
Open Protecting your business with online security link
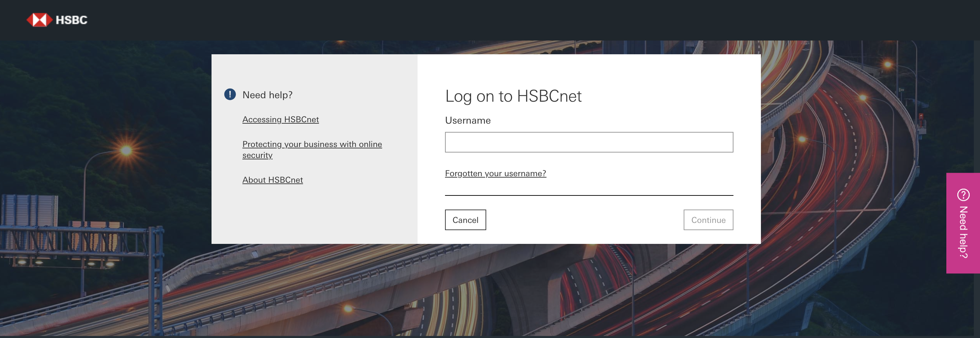[312, 149]
